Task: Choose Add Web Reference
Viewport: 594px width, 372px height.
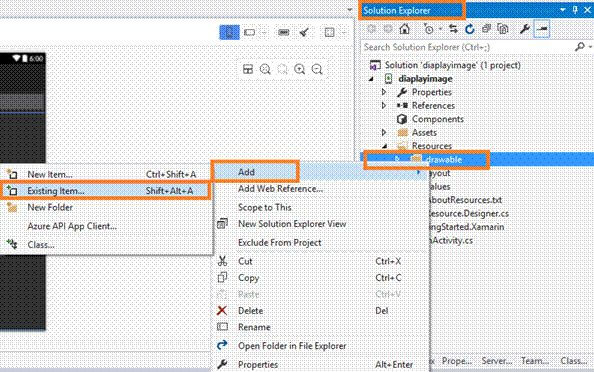Action: pyautogui.click(x=321, y=189)
